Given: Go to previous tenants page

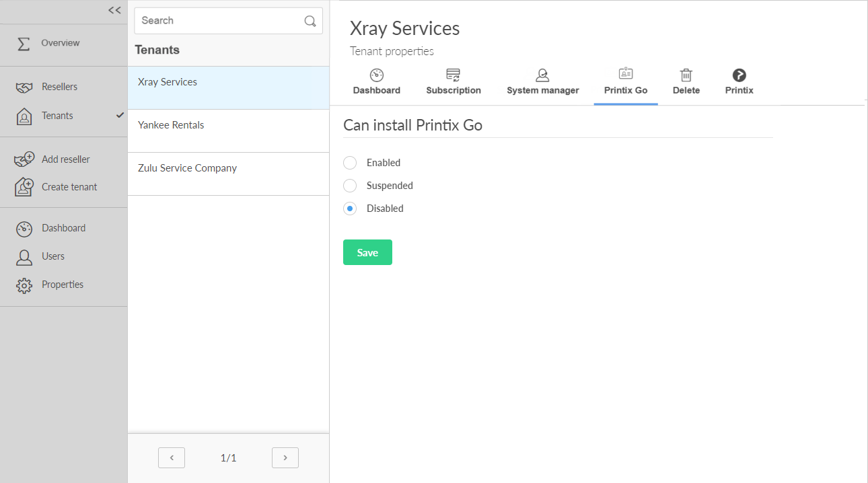Looking at the screenshot, I should (172, 458).
